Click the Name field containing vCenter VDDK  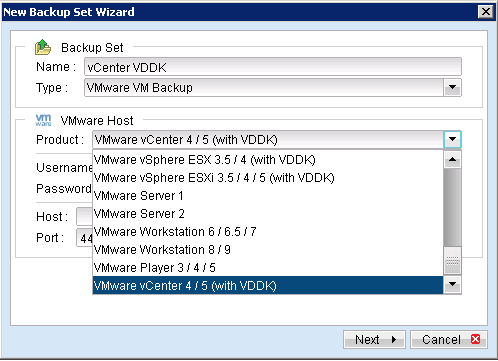tap(273, 67)
